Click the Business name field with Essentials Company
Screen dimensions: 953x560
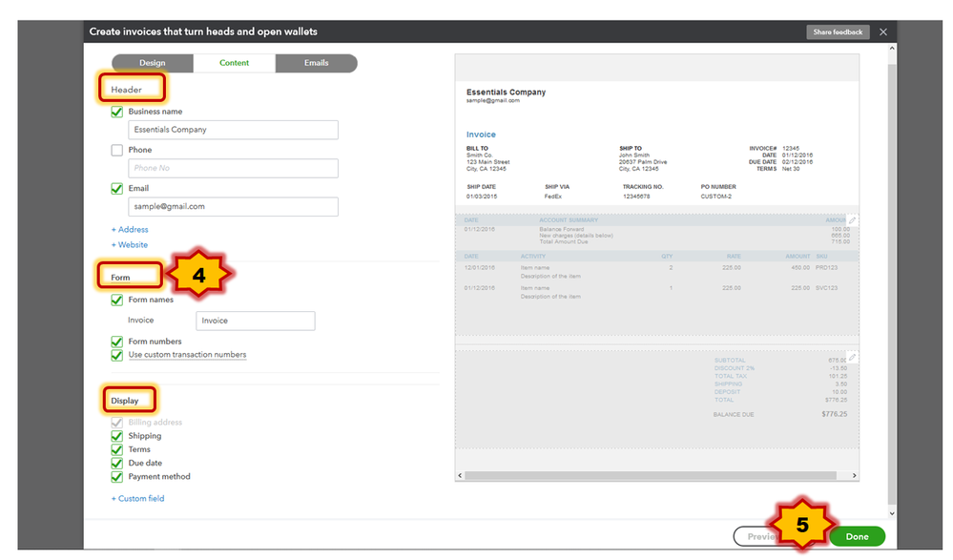coord(233,130)
